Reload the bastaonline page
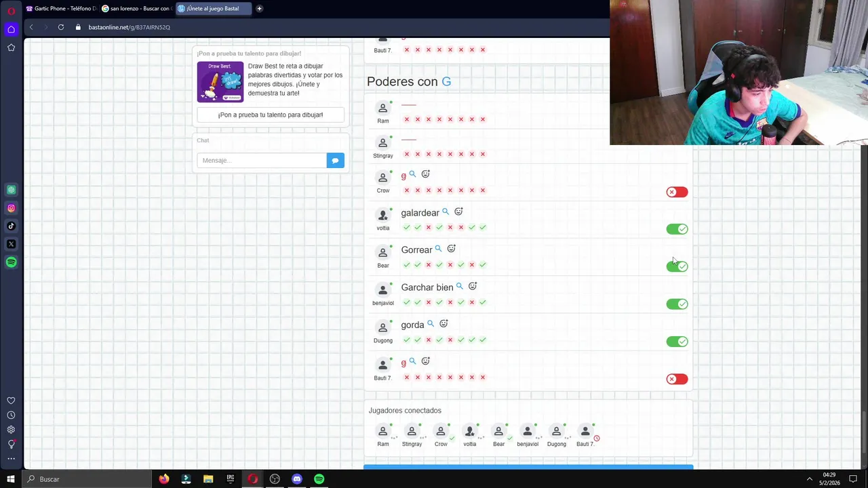Image resolution: width=868 pixels, height=488 pixels. click(61, 27)
